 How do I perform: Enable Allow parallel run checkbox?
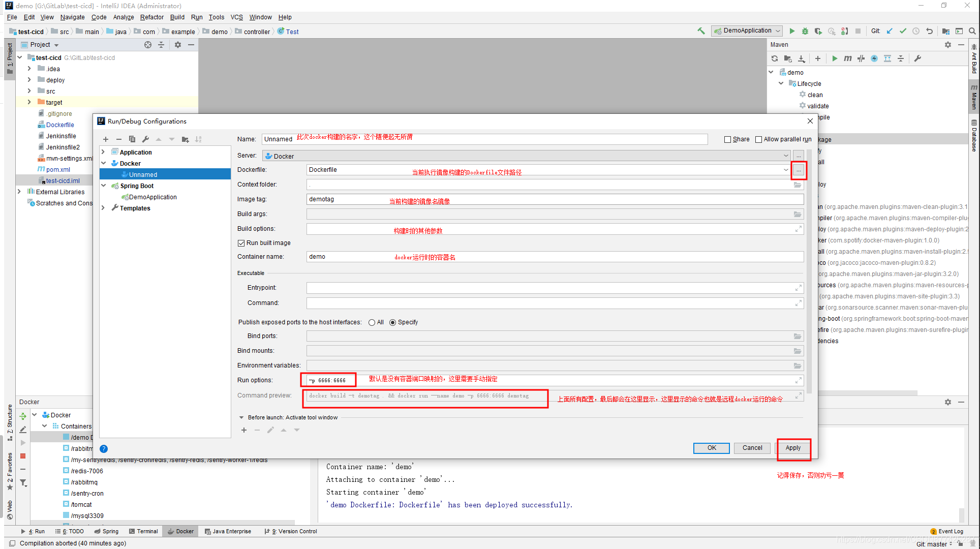759,139
